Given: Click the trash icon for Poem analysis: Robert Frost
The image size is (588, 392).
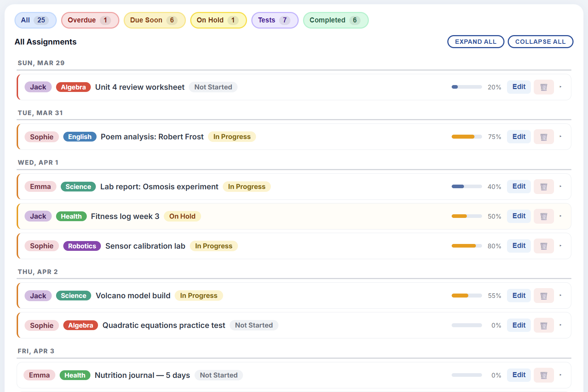Looking at the screenshot, I should coord(544,136).
